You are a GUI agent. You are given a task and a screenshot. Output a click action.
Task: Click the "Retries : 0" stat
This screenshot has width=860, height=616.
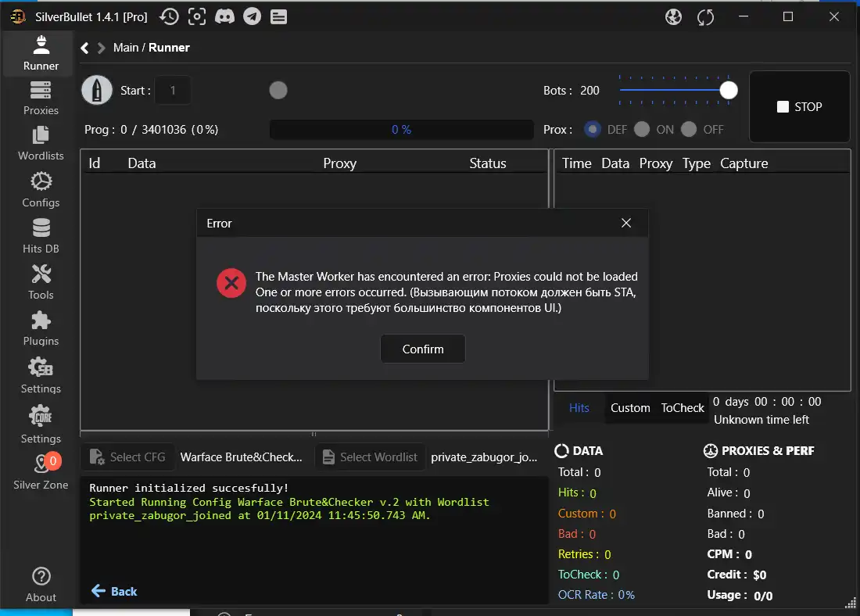[x=584, y=554]
